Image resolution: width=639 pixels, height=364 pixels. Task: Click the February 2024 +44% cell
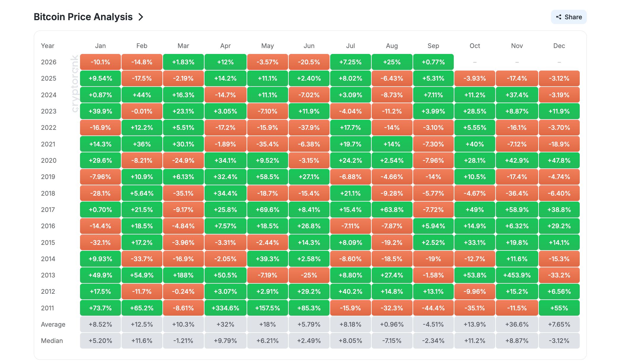pos(142,95)
